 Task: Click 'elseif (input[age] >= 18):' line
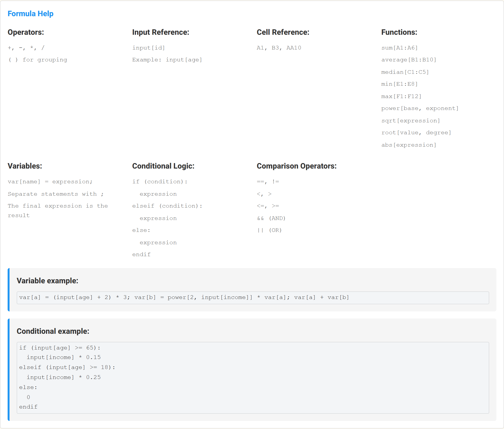tap(67, 367)
